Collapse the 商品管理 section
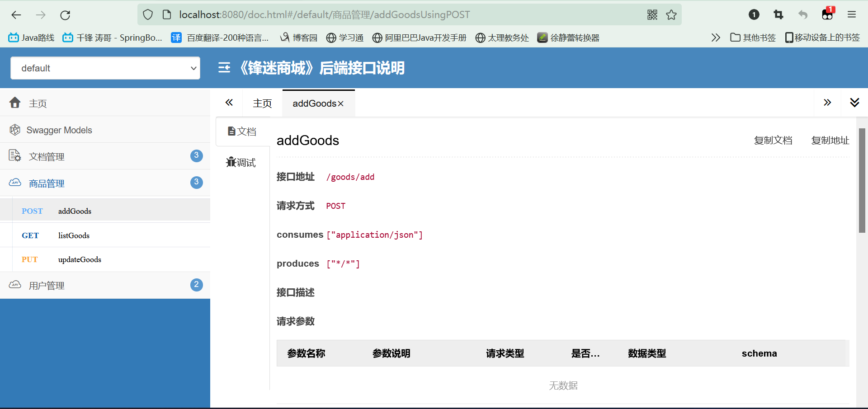The width and height of the screenshot is (868, 409). click(x=105, y=183)
